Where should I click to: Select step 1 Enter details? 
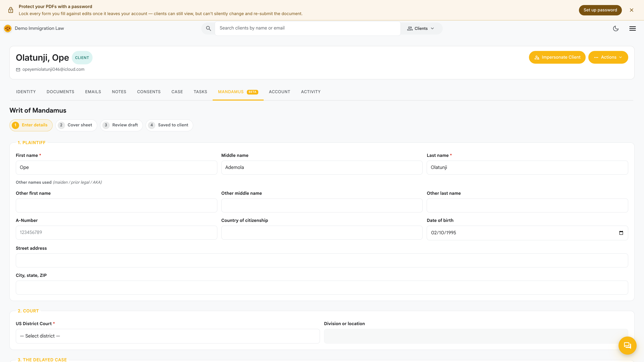[x=31, y=125]
